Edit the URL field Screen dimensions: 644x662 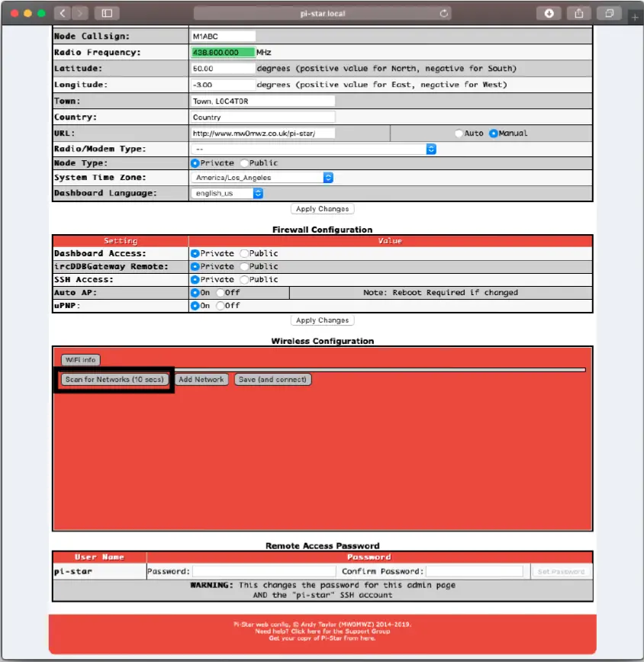tap(262, 133)
